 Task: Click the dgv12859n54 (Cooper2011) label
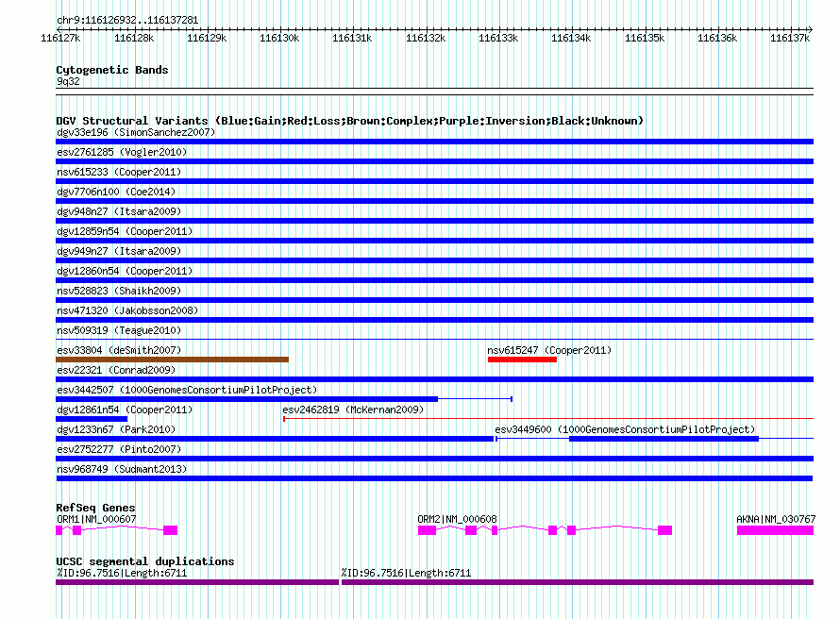125,231
